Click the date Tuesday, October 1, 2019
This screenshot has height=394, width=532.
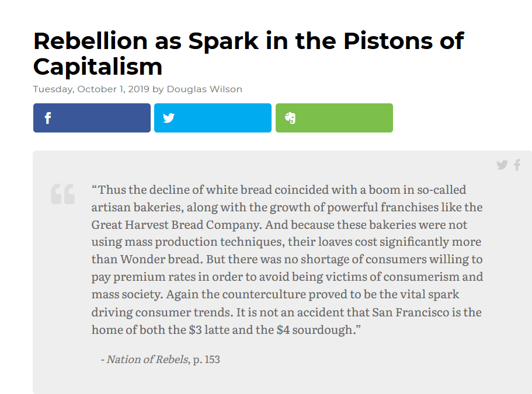click(x=91, y=89)
